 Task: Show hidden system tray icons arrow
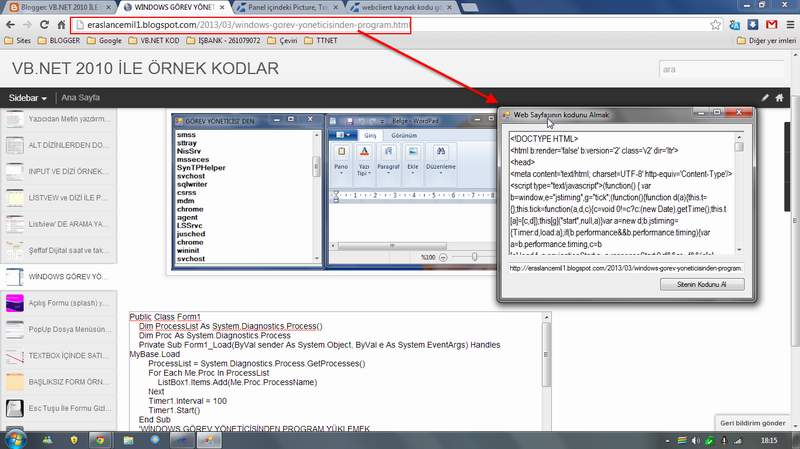pyautogui.click(x=667, y=441)
